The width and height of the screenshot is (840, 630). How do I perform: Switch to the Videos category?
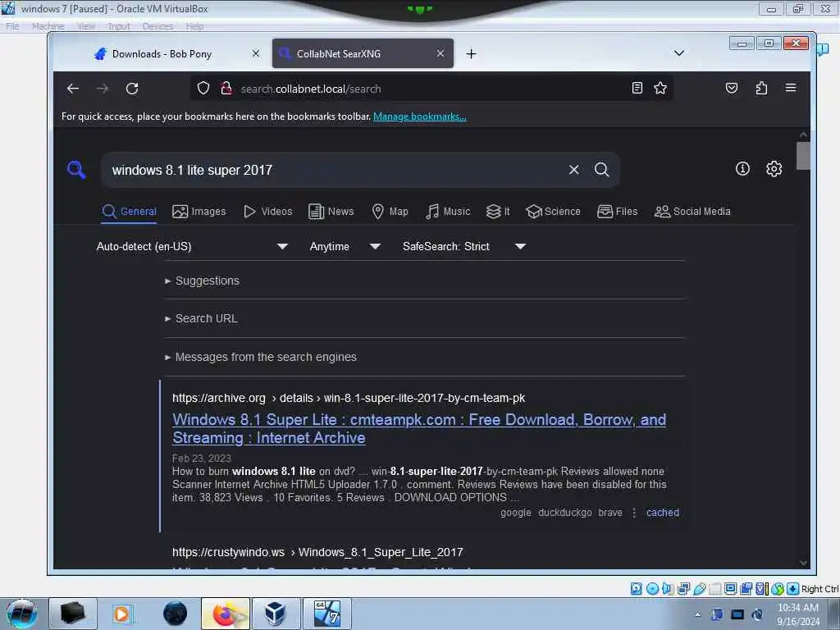268,212
